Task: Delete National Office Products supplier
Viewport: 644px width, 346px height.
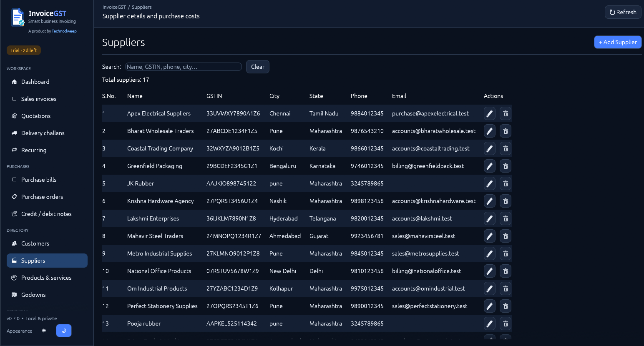Action: tap(506, 271)
